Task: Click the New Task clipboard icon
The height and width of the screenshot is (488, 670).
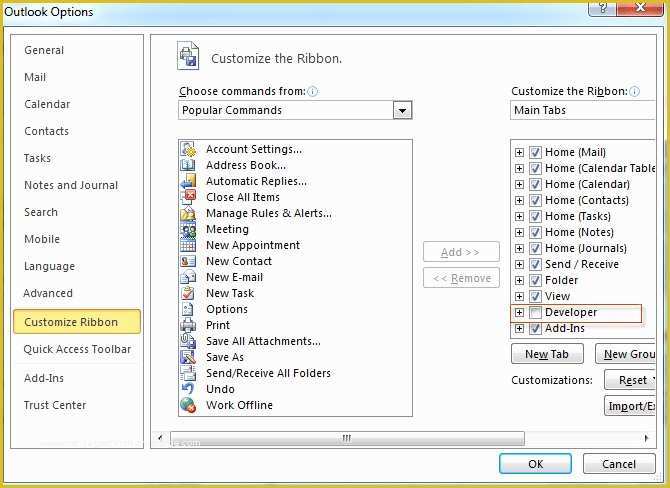Action: [188, 293]
